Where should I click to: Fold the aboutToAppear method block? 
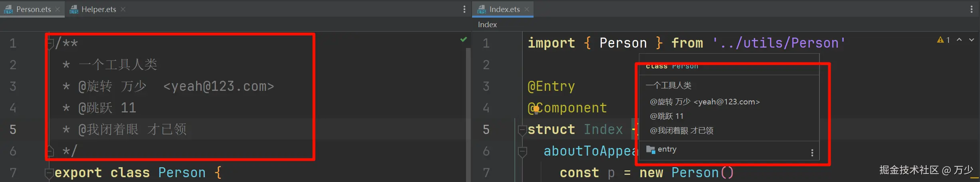[x=522, y=151]
